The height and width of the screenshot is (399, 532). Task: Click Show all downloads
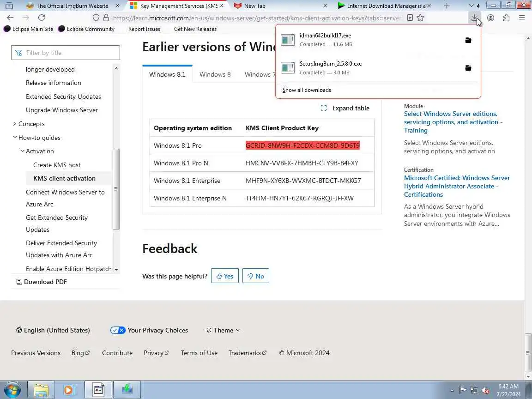click(307, 90)
